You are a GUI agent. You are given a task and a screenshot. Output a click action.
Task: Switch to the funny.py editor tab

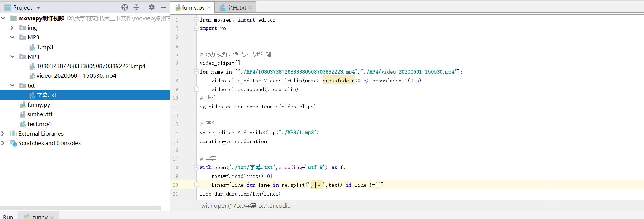(x=193, y=7)
